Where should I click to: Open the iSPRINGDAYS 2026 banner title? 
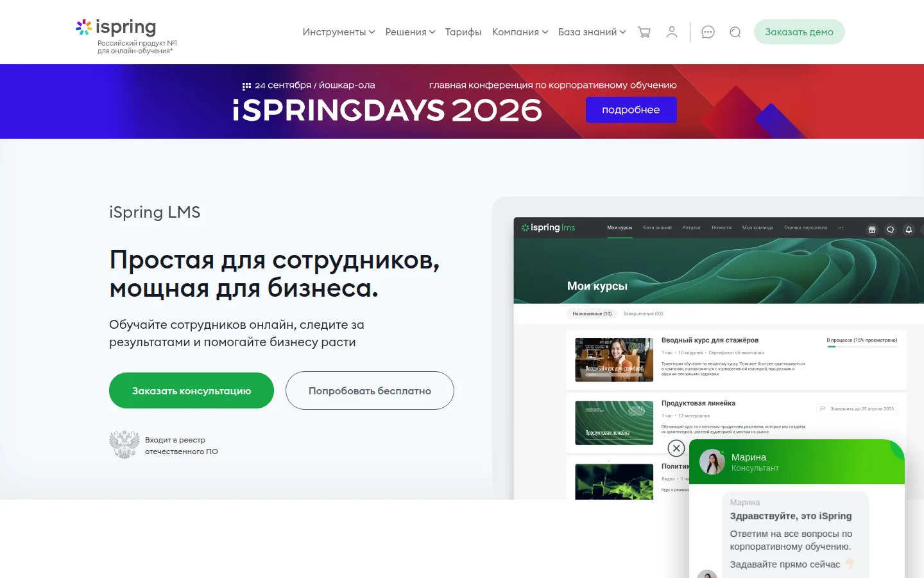coord(387,110)
